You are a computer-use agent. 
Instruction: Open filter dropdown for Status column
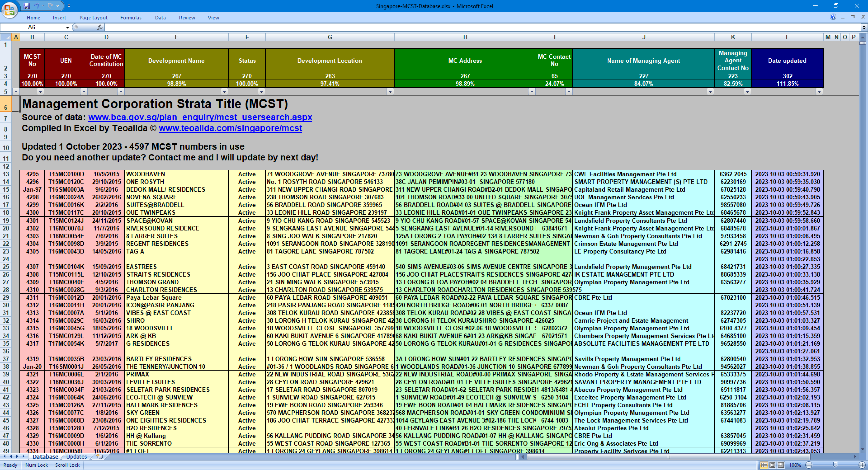pos(262,91)
